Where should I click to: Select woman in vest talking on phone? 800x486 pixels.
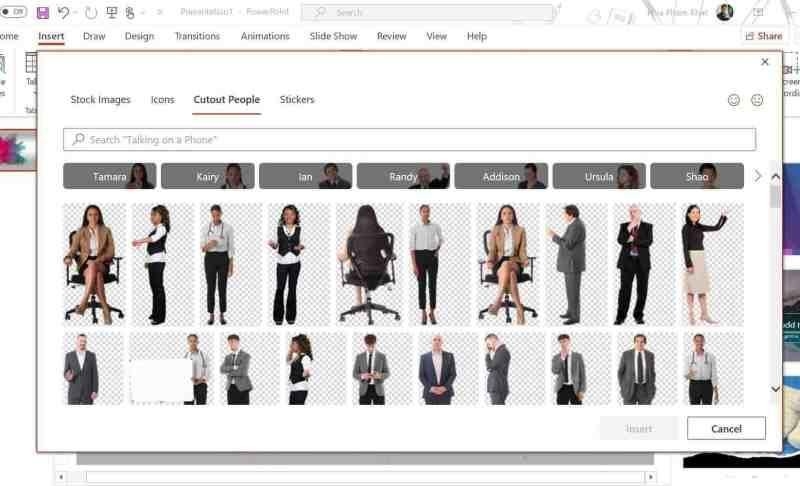316,369
